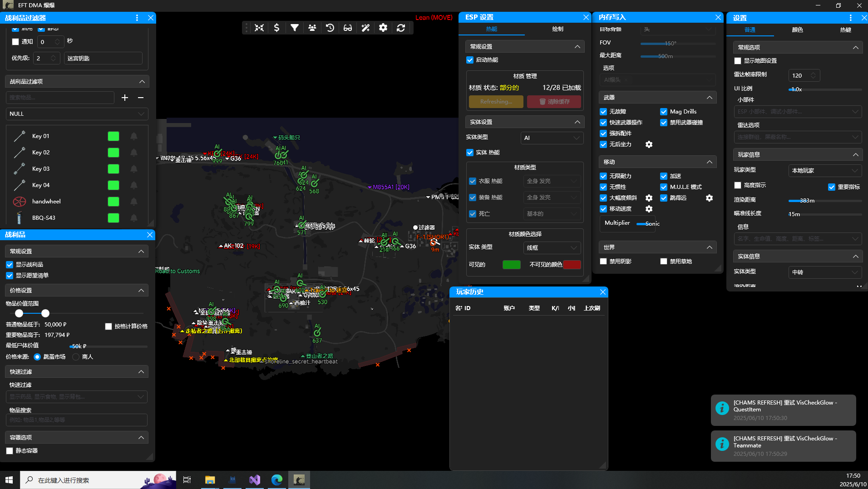Switch to the 绘制 tab in ESP panel
This screenshot has width=868, height=489.
point(558,29)
